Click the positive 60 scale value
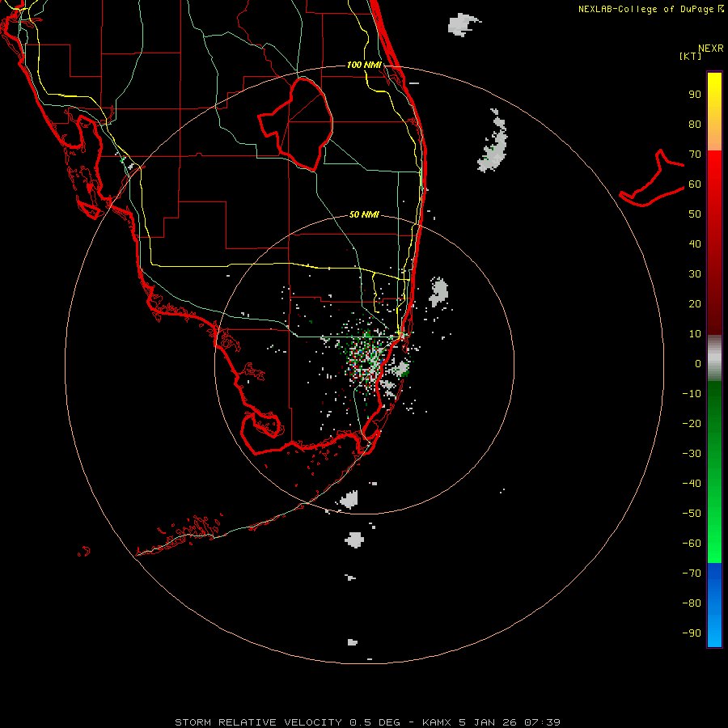 click(x=695, y=184)
